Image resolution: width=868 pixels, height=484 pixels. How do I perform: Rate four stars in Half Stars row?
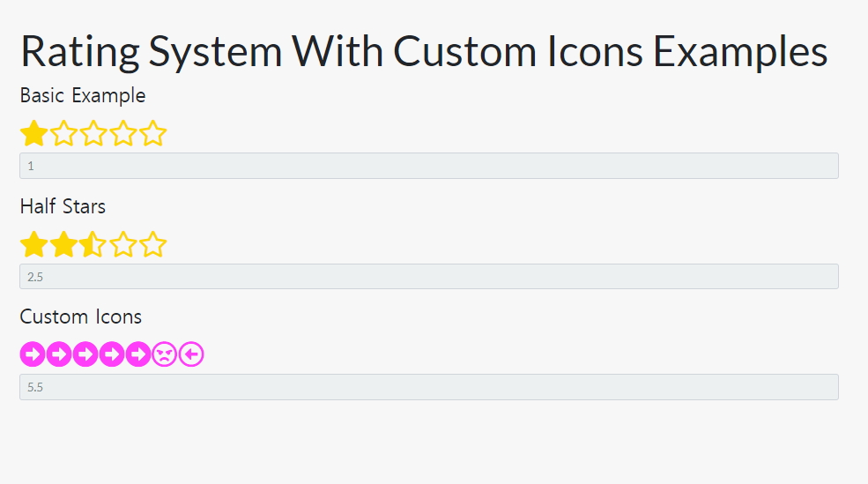[x=123, y=244]
